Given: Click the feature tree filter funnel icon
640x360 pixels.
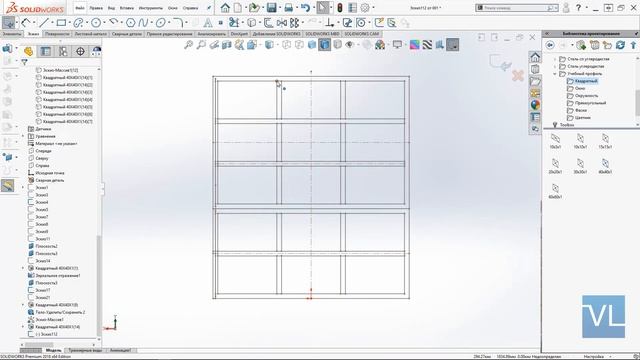Looking at the screenshot, I should point(24,62).
